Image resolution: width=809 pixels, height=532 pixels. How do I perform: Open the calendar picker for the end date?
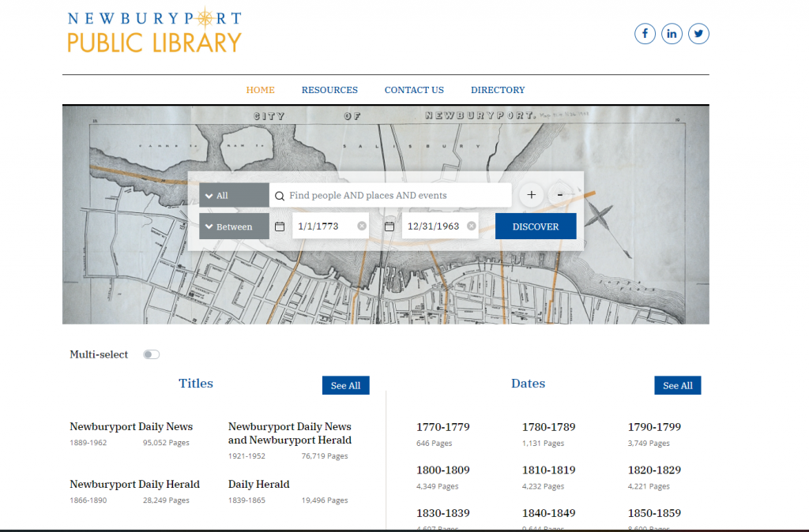pyautogui.click(x=389, y=226)
